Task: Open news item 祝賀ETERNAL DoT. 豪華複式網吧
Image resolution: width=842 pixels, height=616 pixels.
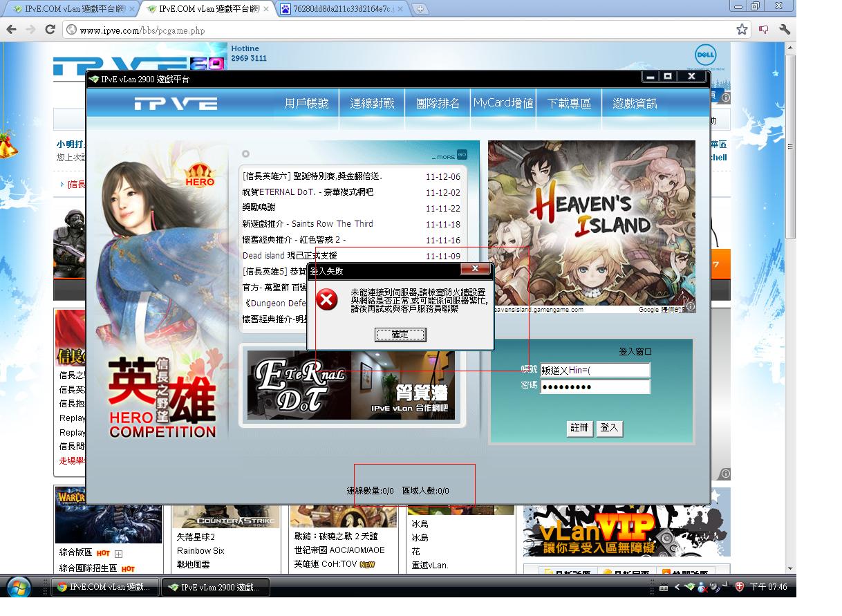Action: (308, 192)
